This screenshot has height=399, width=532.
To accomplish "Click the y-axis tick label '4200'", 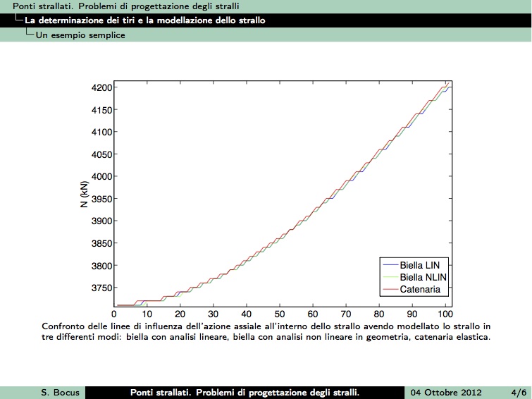I will [103, 87].
